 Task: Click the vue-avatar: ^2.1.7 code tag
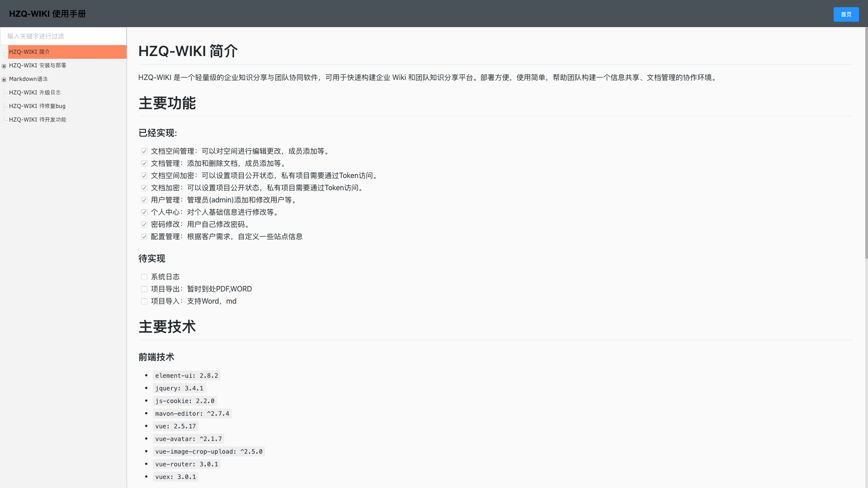[189, 439]
